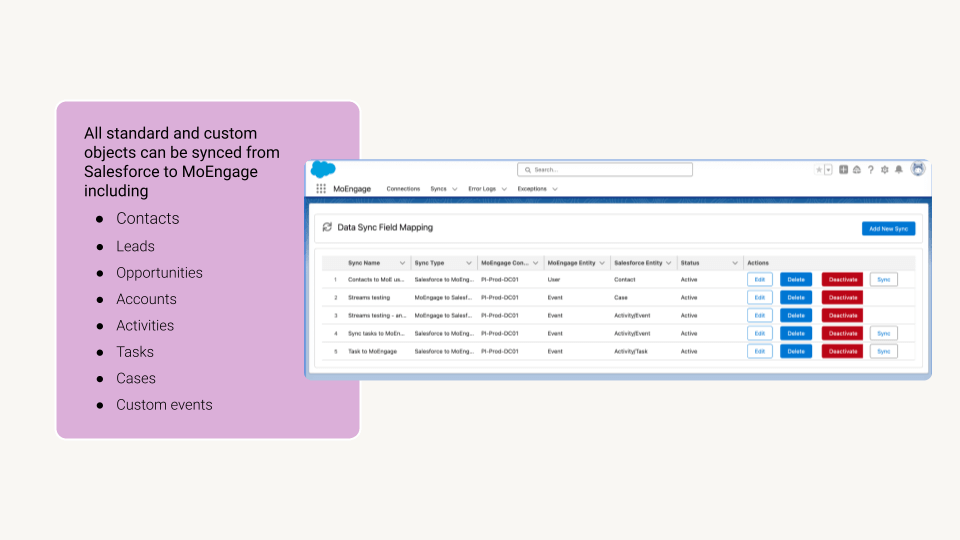Open Salesforce Entity column menu chevron
The image size is (960, 540).
click(669, 263)
